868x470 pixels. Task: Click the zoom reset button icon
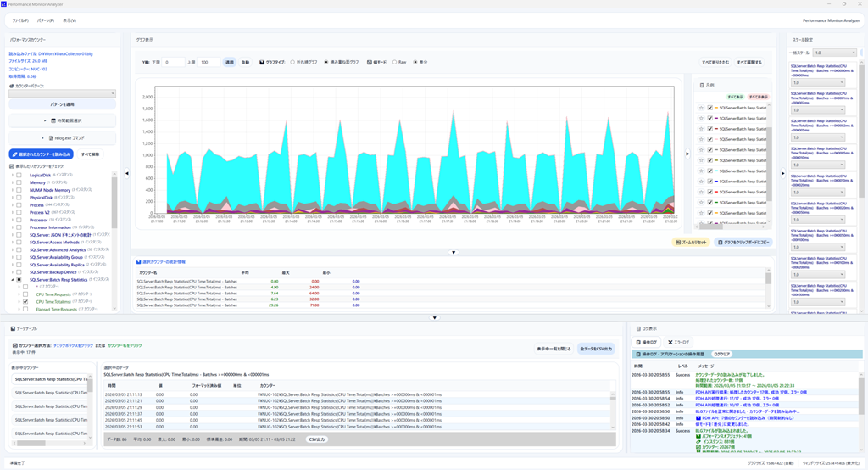[679, 243]
